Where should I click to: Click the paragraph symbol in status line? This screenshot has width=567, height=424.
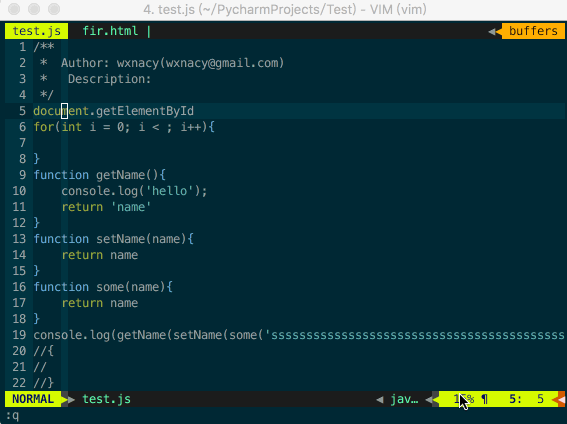(x=485, y=399)
